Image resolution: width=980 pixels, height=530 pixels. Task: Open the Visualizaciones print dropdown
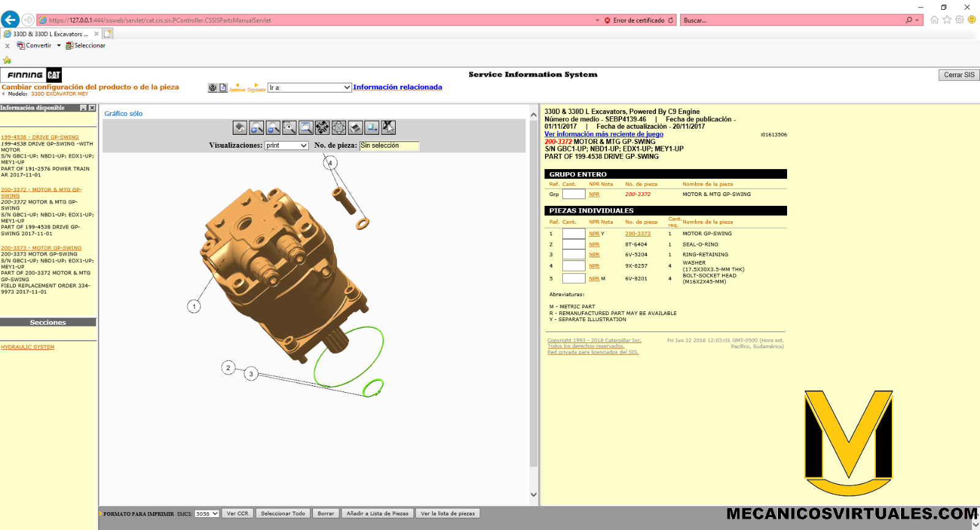(286, 145)
